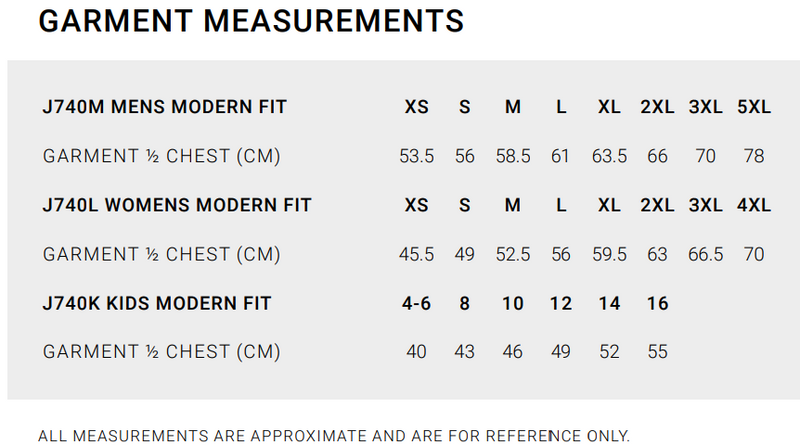
Task: Click the 78 chest measurement value
Action: click(753, 156)
